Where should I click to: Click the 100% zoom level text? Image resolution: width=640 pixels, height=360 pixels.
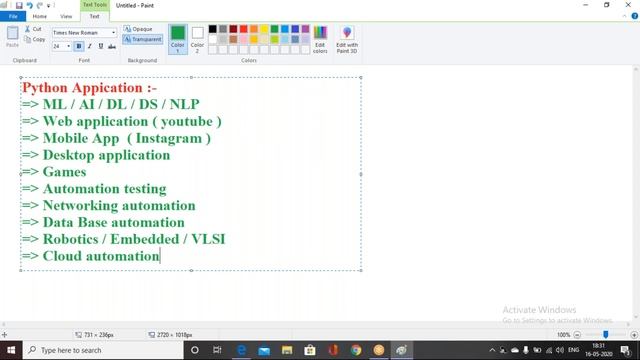point(563,335)
